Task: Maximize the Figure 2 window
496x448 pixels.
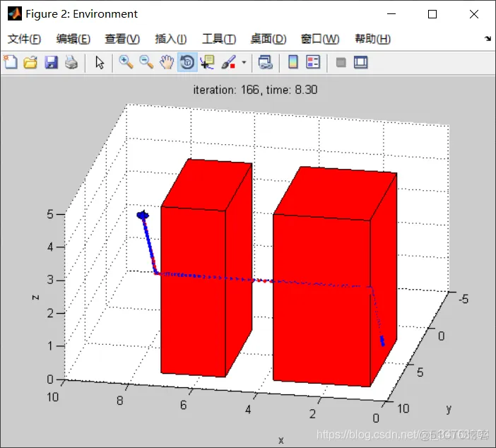Action: [432, 14]
